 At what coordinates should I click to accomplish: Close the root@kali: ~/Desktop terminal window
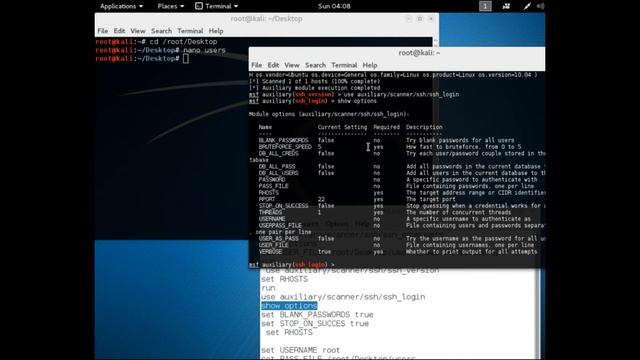pos(431,19)
